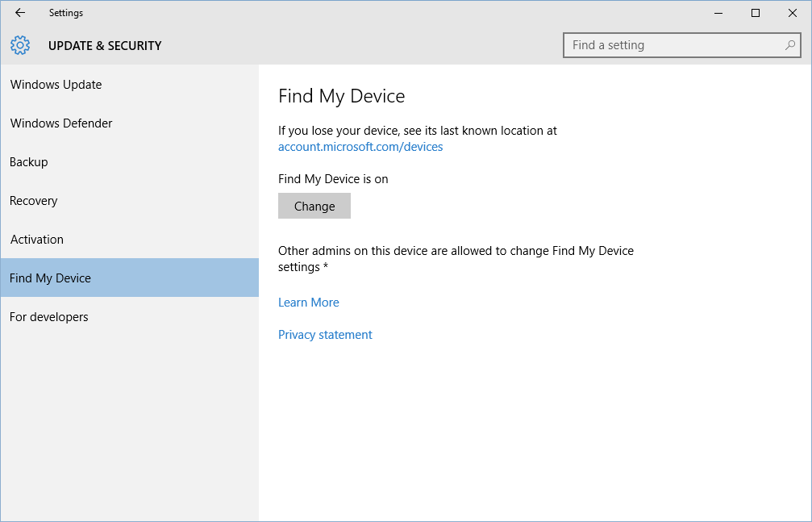
Task: Select Find My Device in sidebar
Action: (130, 278)
